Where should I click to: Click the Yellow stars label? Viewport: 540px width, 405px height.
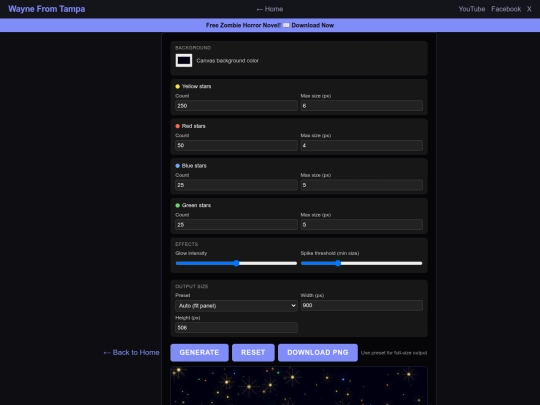[x=196, y=86]
